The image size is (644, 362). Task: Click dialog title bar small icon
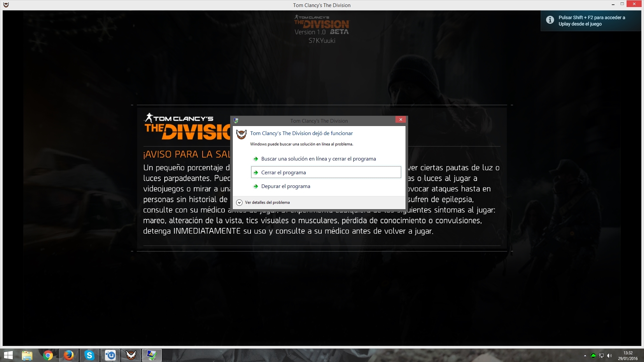tap(236, 121)
